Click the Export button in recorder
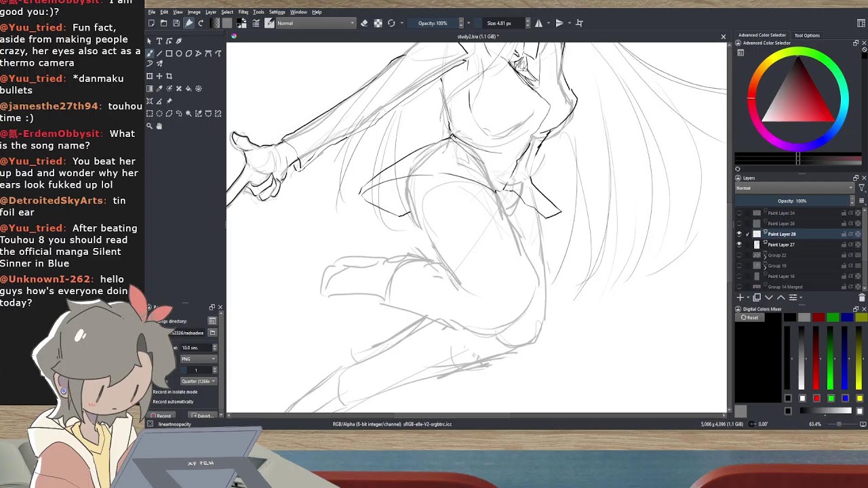 202,415
